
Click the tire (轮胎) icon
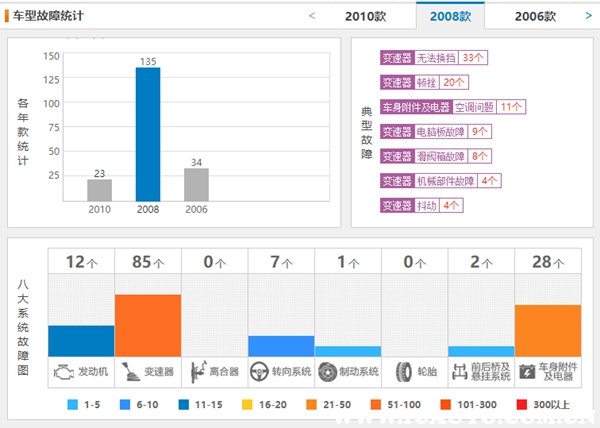[x=403, y=371]
